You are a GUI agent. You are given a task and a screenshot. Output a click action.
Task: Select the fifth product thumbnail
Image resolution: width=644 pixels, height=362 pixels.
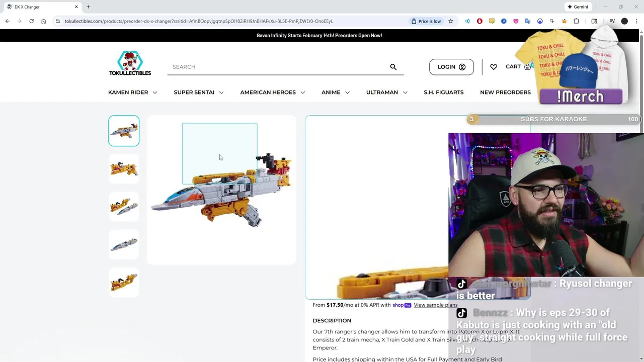[x=124, y=283]
